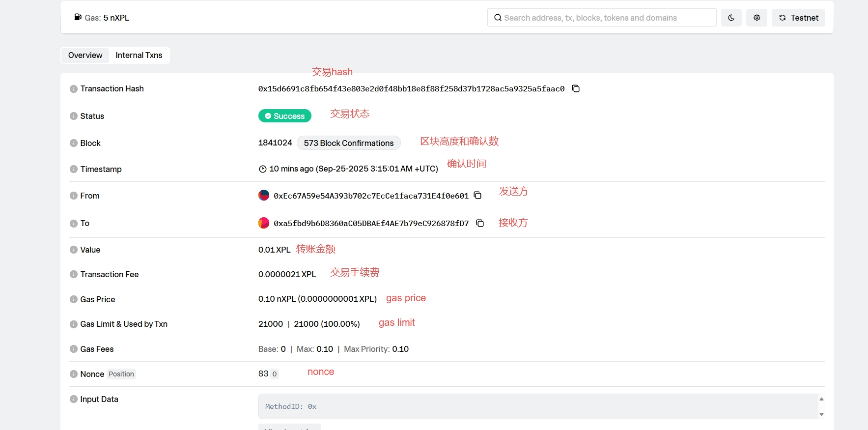Open the Overview tab
The width and height of the screenshot is (868, 430).
pos(85,55)
